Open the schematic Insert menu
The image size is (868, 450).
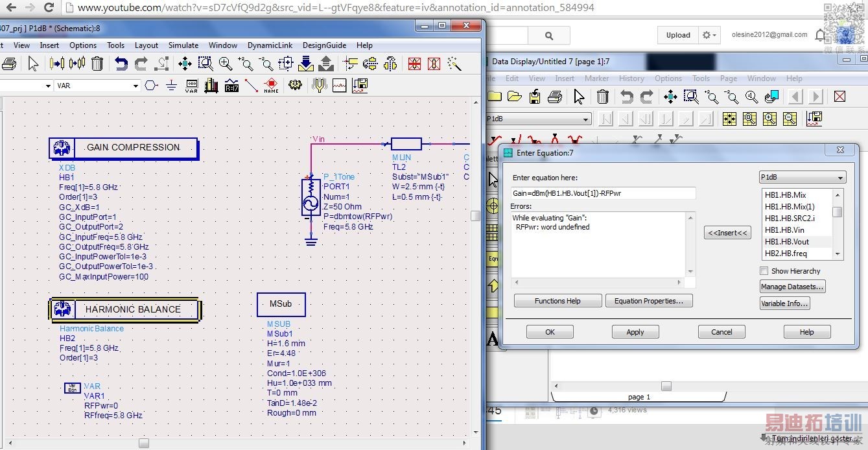[49, 45]
